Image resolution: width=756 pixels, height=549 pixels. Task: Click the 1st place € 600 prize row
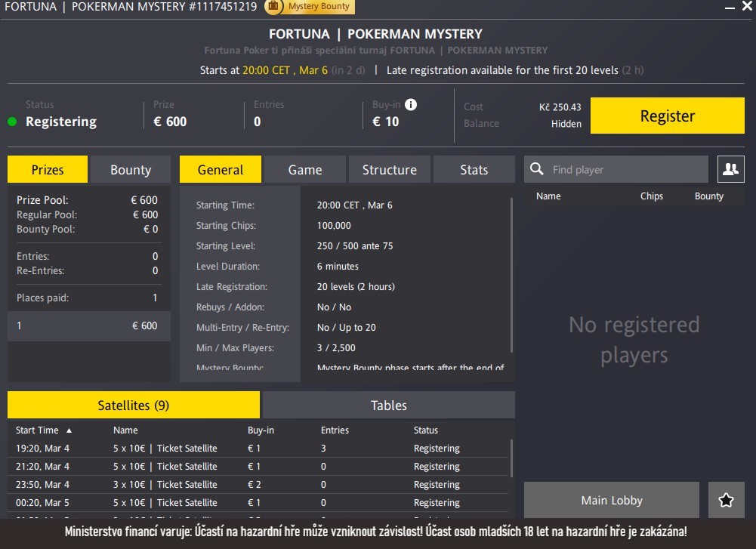[88, 325]
